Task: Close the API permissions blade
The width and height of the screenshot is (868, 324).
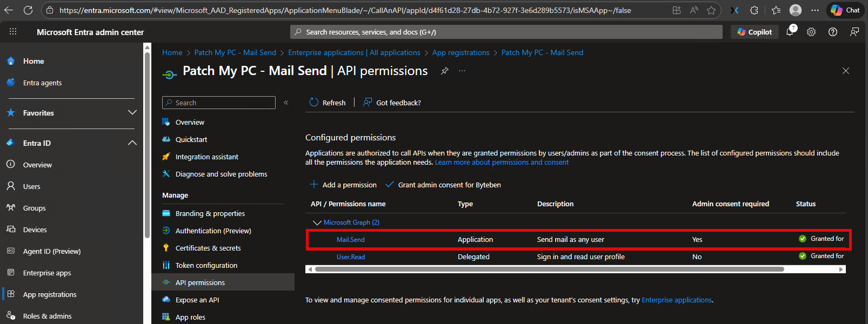Action: pyautogui.click(x=846, y=71)
